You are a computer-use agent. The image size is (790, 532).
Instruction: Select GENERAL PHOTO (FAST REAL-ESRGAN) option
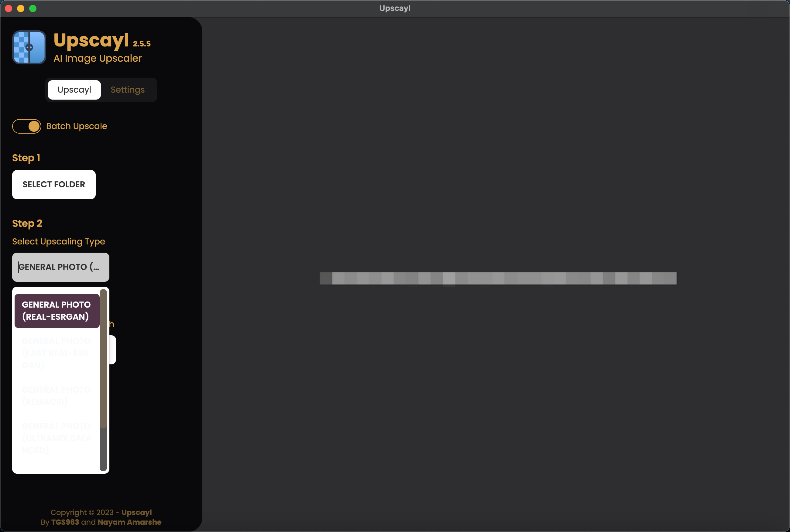[x=57, y=353]
